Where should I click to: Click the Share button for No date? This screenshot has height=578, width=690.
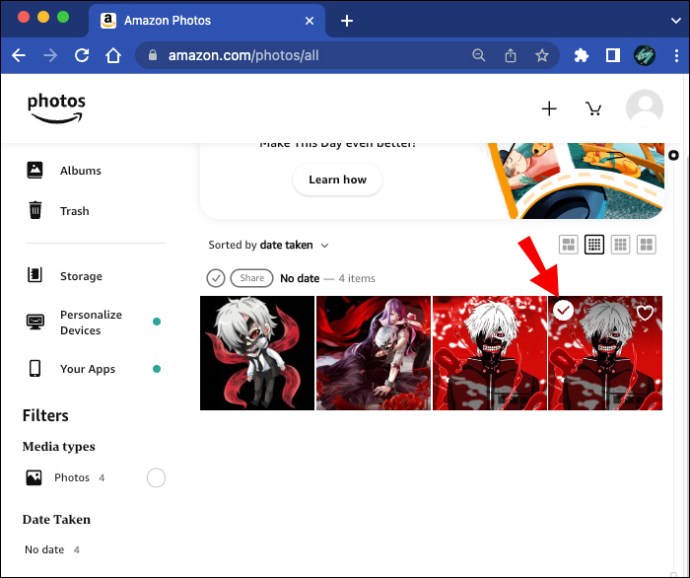[252, 278]
